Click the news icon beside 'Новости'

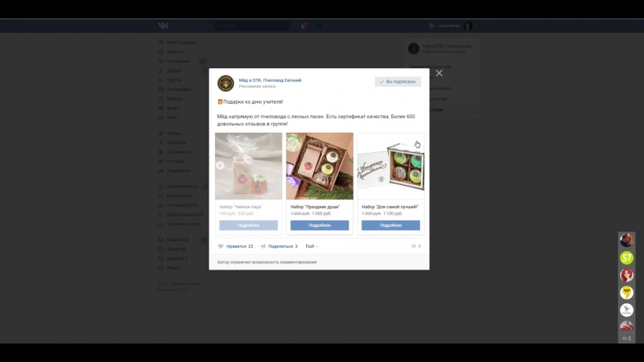point(160,51)
